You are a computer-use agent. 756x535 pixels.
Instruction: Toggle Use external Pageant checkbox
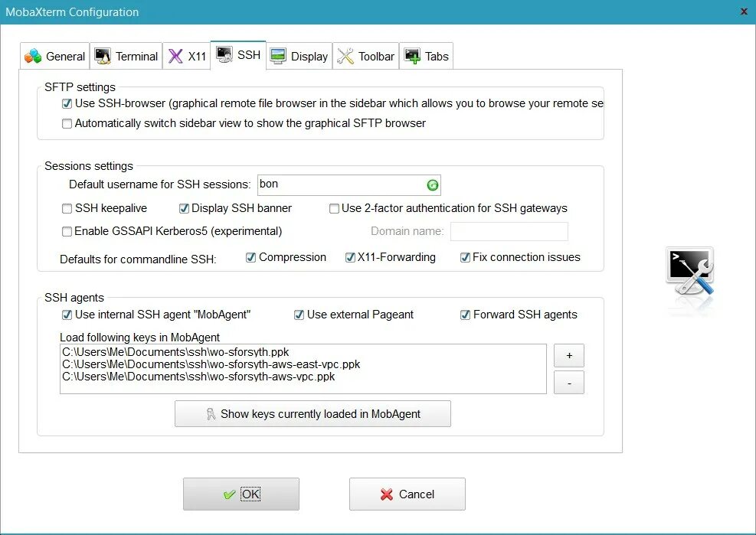pyautogui.click(x=299, y=315)
